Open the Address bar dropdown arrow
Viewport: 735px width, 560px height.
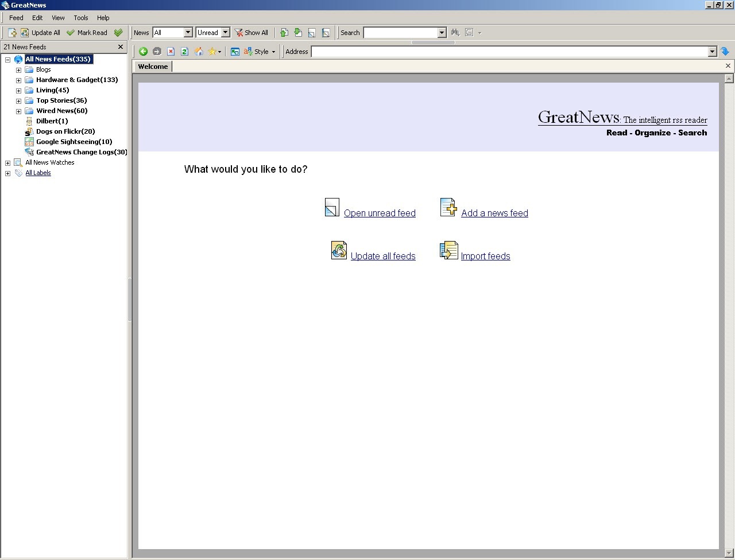point(712,52)
